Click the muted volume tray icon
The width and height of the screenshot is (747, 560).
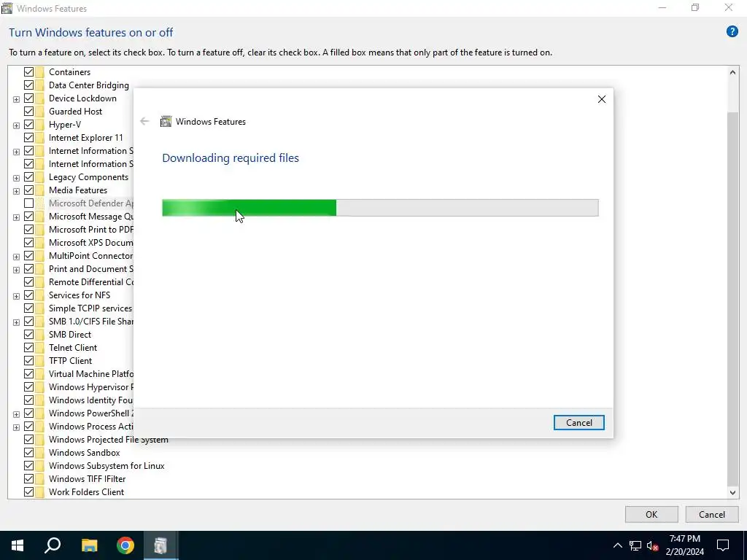point(653,545)
